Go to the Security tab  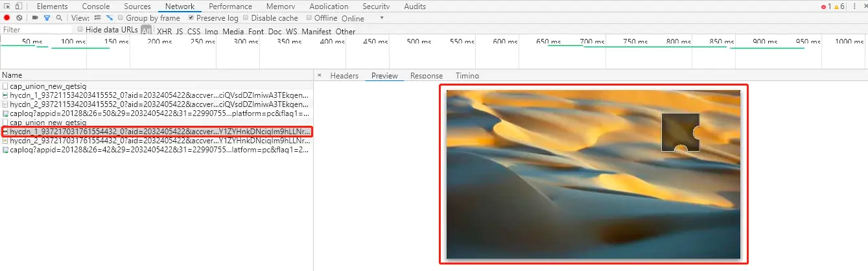376,6
